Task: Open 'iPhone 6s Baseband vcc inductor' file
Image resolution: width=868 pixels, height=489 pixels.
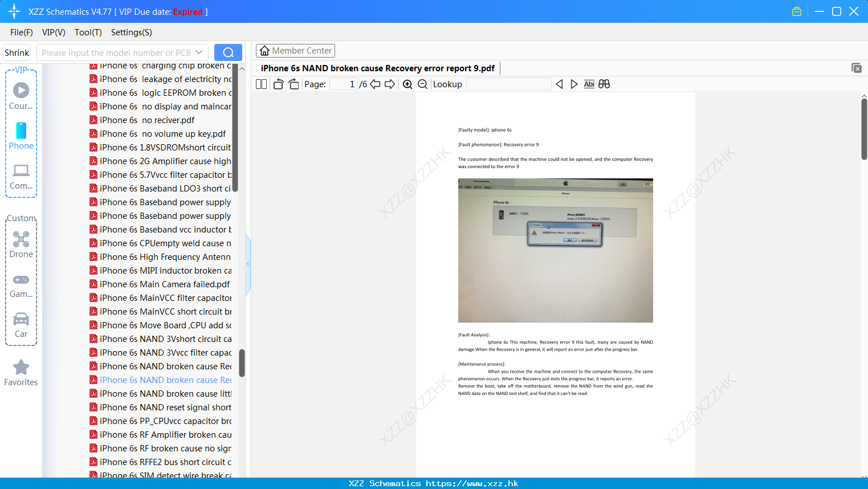Action: click(x=161, y=230)
